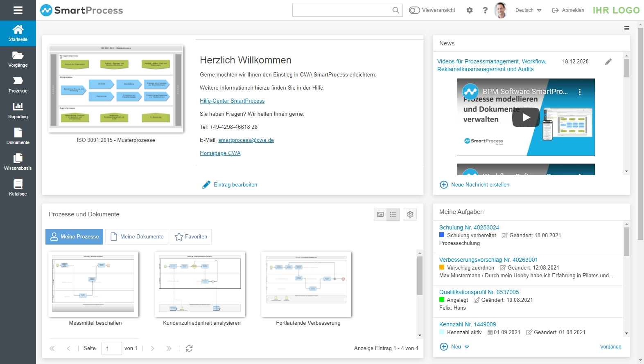This screenshot has width=644, height=364.
Task: Open ISO 9001:2015 Musterprozesse thumbnail
Action: [116, 89]
